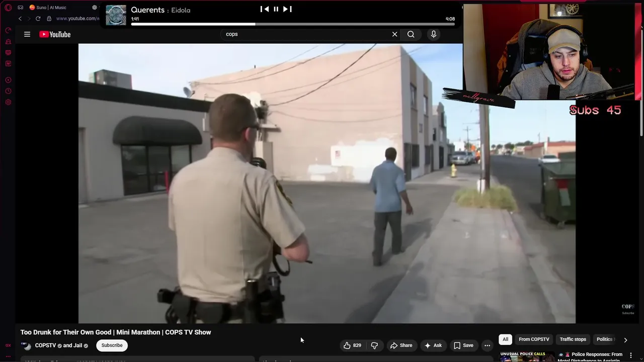The image size is (644, 362).
Task: Open the more actions three-dots menu
Action: coord(487,345)
